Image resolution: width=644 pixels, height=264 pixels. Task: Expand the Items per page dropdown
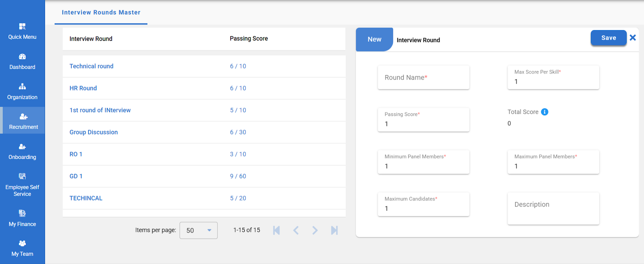198,230
